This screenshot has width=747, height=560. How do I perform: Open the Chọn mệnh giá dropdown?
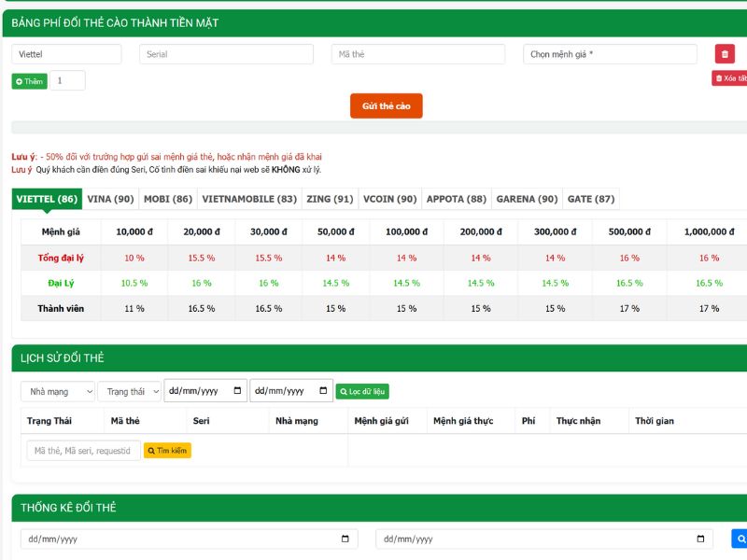pyautogui.click(x=610, y=54)
